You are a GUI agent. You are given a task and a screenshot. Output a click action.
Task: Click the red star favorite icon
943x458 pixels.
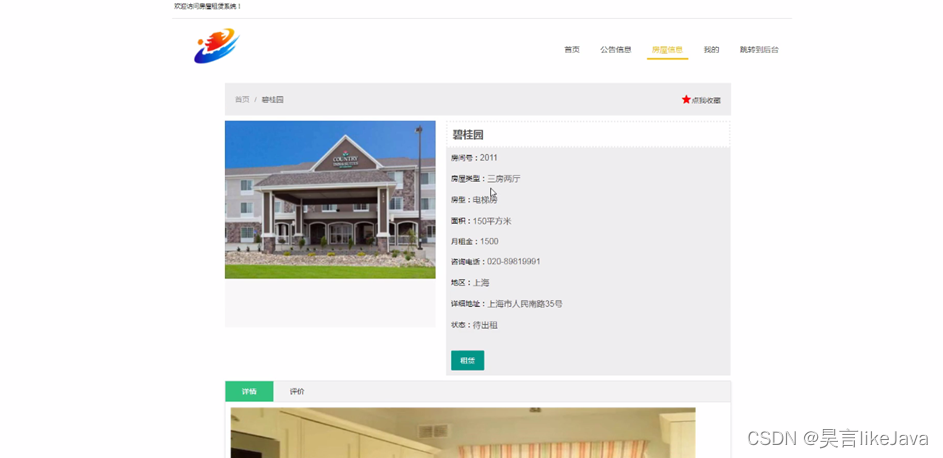point(686,99)
